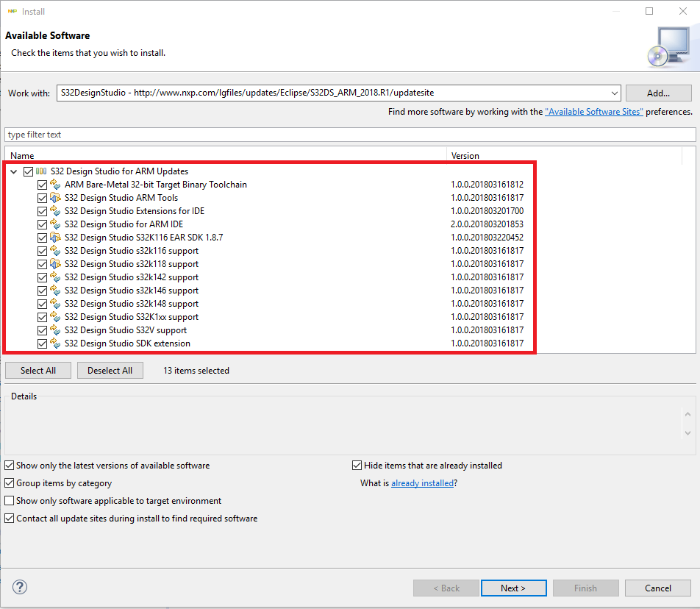Screen dimensions: 700x609
Task: Open the already installed link
Action: coord(422,483)
